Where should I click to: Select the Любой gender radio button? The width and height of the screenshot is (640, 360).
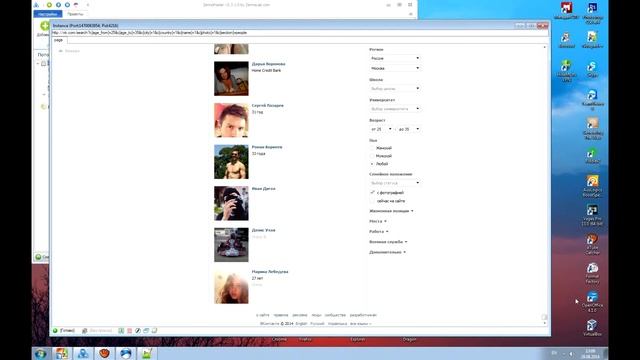pos(372,164)
